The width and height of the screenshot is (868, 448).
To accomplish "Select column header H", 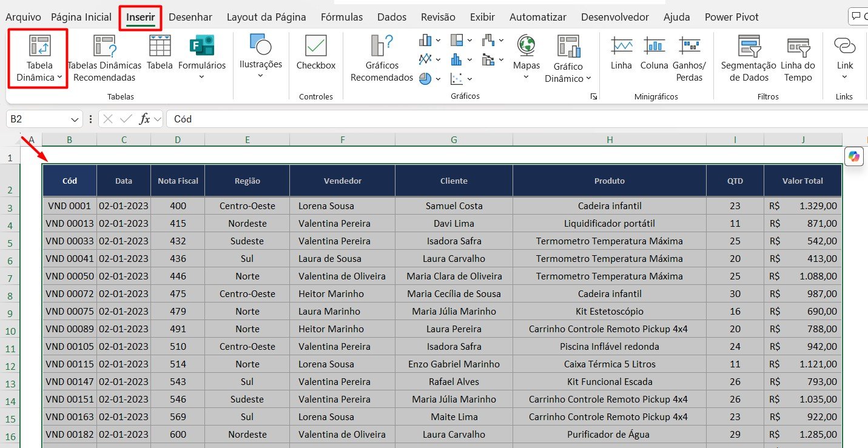I will 610,140.
